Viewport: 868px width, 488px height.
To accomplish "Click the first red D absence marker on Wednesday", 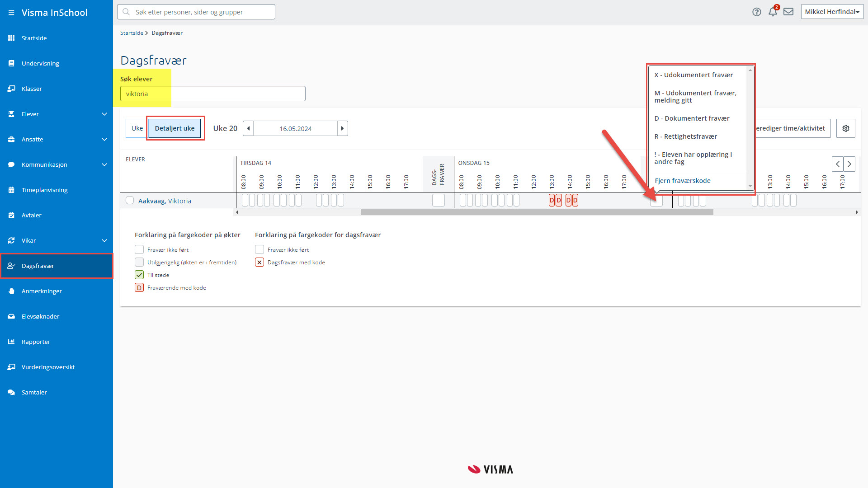I will point(552,200).
